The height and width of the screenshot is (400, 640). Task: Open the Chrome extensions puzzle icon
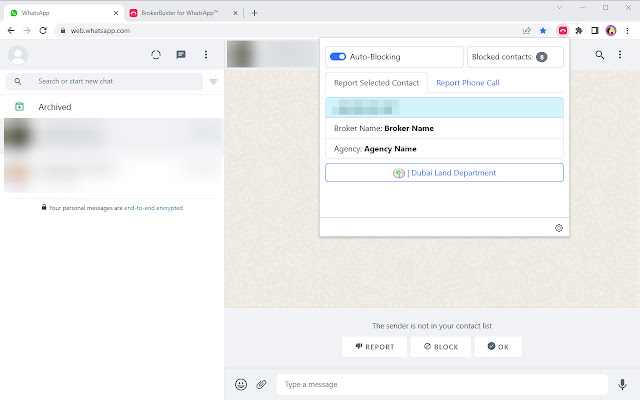[579, 31]
